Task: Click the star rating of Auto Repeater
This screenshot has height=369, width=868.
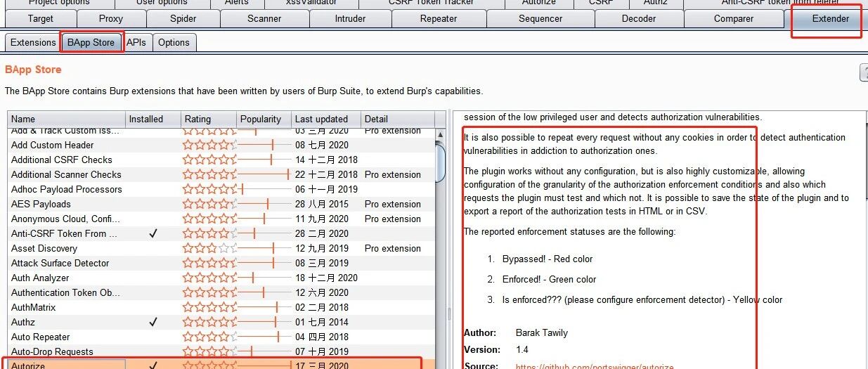Action: [210, 337]
